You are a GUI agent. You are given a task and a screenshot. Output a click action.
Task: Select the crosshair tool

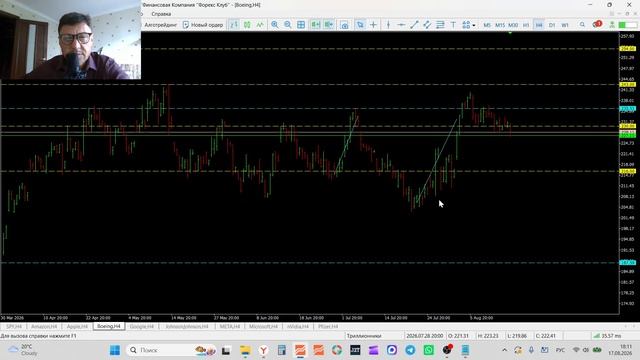(373, 25)
